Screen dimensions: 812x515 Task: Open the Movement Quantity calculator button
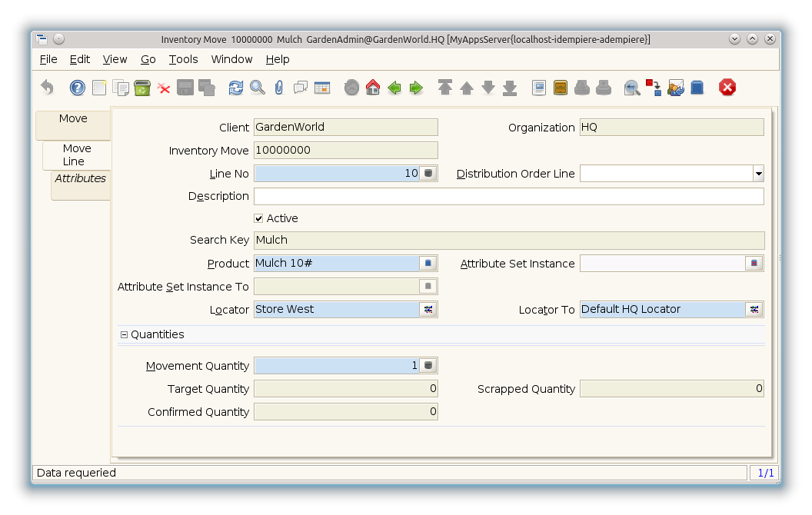coord(428,366)
